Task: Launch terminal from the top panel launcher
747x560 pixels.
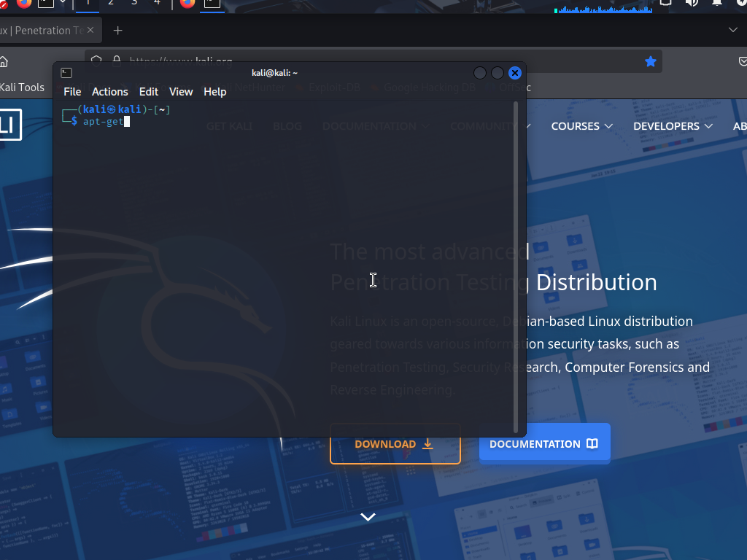Action: (x=46, y=3)
